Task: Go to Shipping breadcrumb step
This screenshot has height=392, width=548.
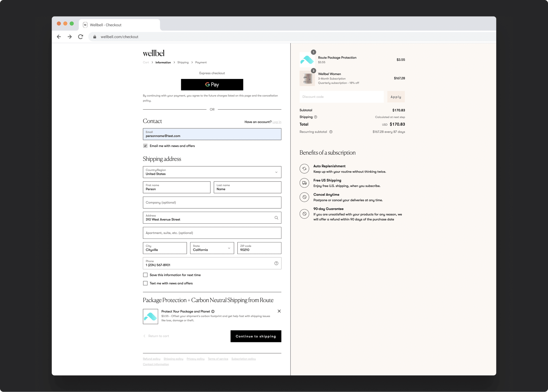Action: tap(183, 62)
